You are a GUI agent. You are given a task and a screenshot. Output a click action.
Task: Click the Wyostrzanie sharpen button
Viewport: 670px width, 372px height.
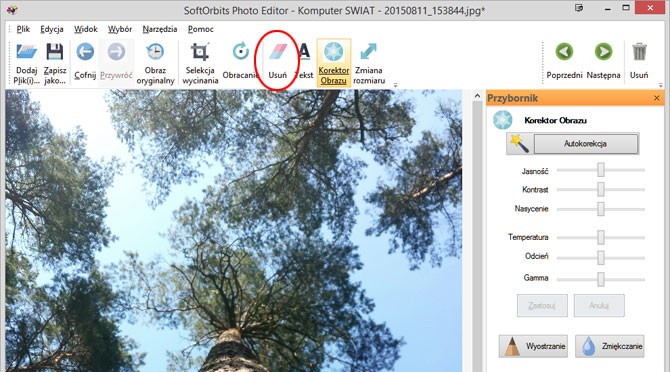533,346
